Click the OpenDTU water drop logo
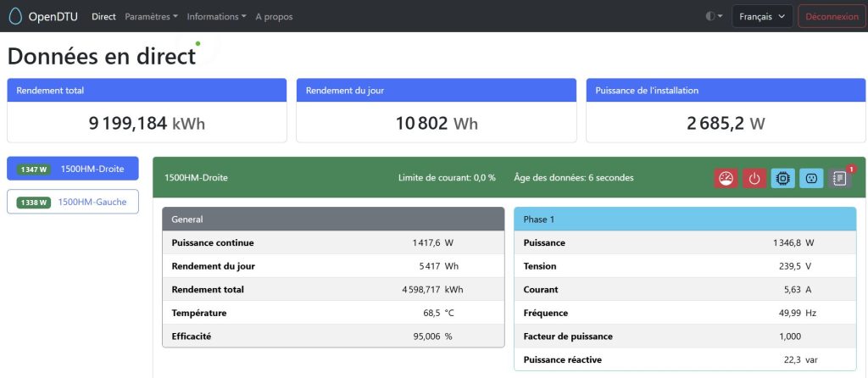The width and height of the screenshot is (868, 378). [x=14, y=16]
